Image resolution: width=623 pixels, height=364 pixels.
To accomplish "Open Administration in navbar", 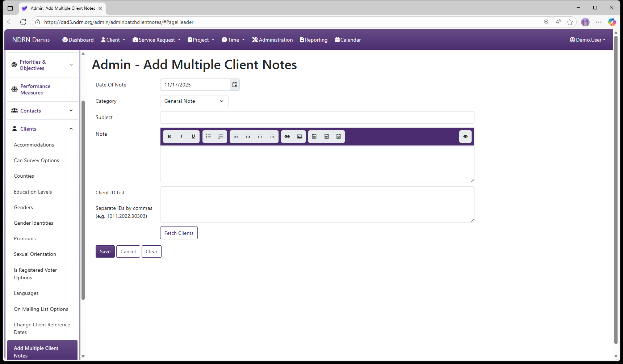I will coord(272,40).
